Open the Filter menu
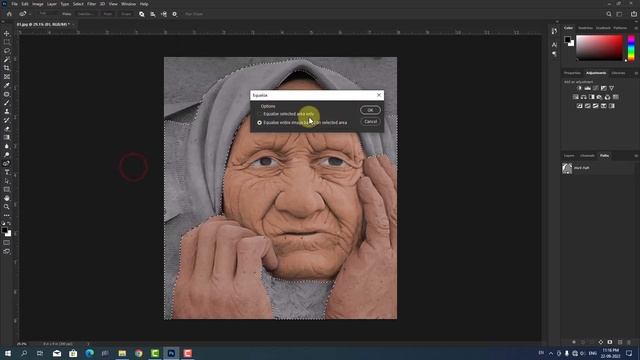The image size is (640, 360). tap(91, 4)
